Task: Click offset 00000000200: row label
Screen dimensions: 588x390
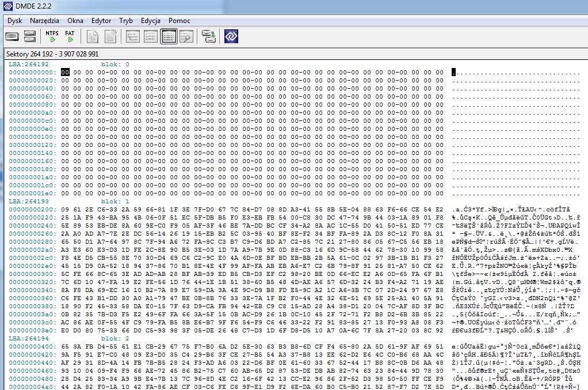Action: (33, 209)
